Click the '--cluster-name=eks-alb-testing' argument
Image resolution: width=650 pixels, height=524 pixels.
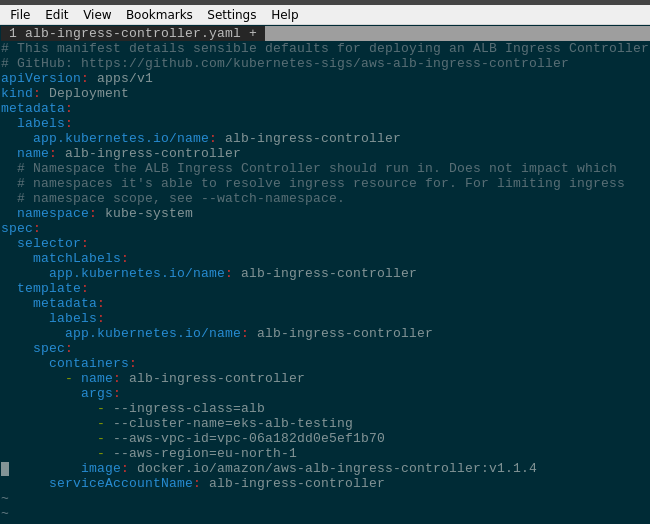(233, 423)
